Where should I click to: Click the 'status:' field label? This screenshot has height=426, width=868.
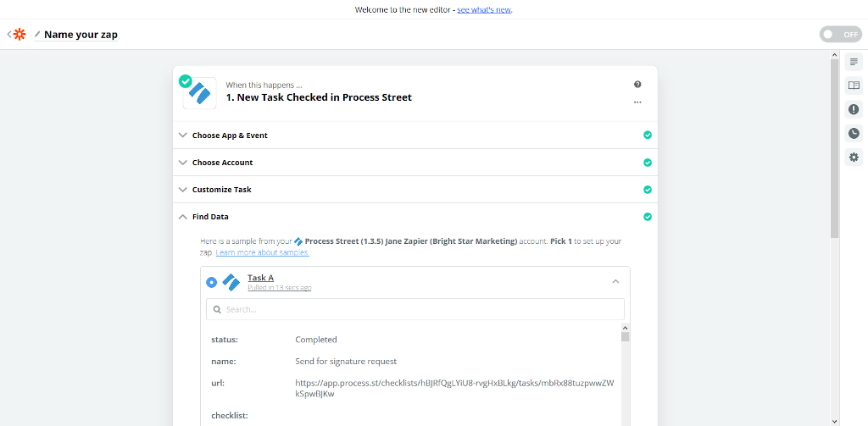(224, 339)
